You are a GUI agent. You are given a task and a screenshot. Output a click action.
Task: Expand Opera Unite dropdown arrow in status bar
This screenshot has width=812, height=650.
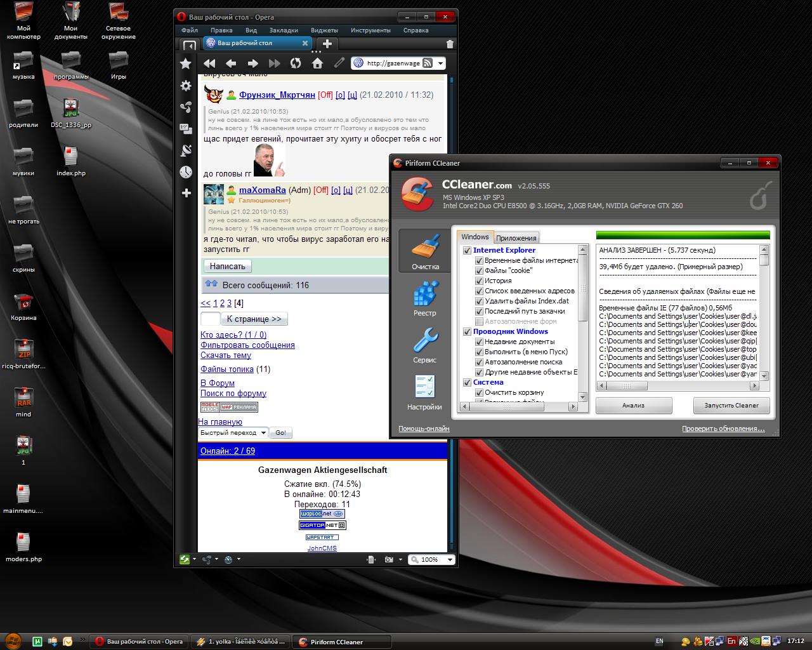(216, 559)
